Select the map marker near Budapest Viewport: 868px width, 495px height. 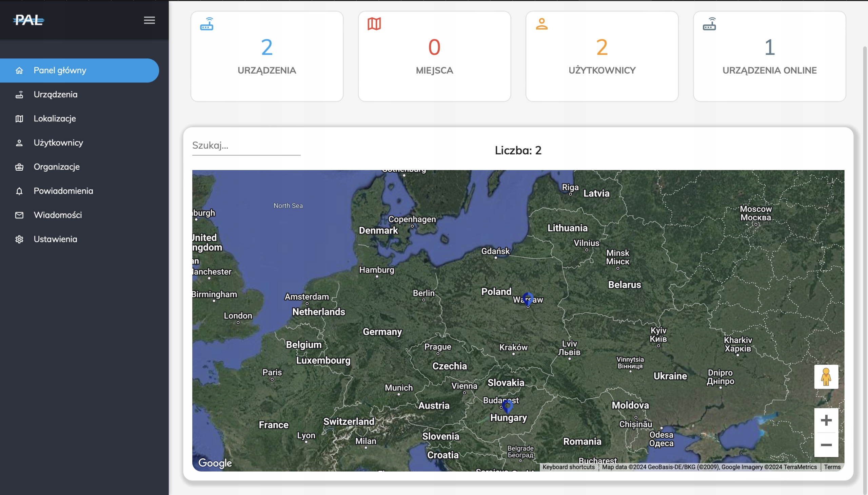pyautogui.click(x=507, y=405)
